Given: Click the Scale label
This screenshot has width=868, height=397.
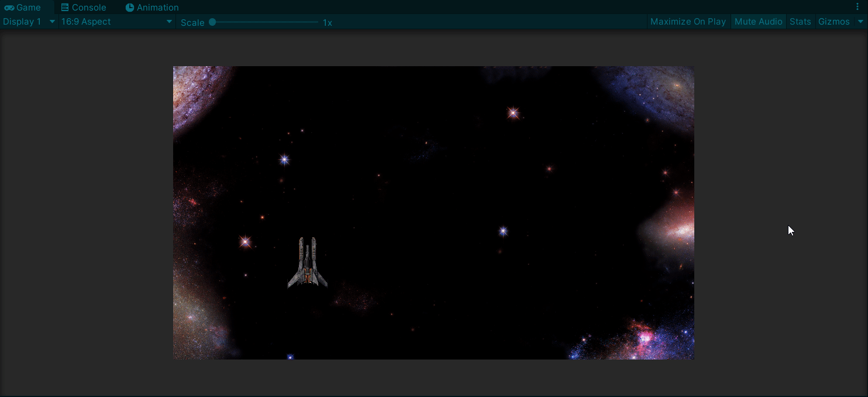Looking at the screenshot, I should click(192, 23).
